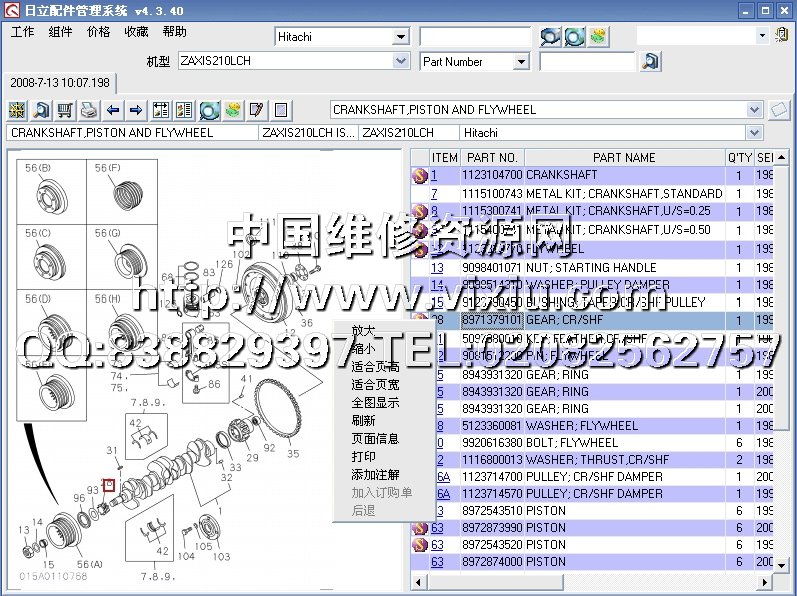Click the shopping cart toolbar icon
This screenshot has width=797, height=596.
(x=65, y=110)
